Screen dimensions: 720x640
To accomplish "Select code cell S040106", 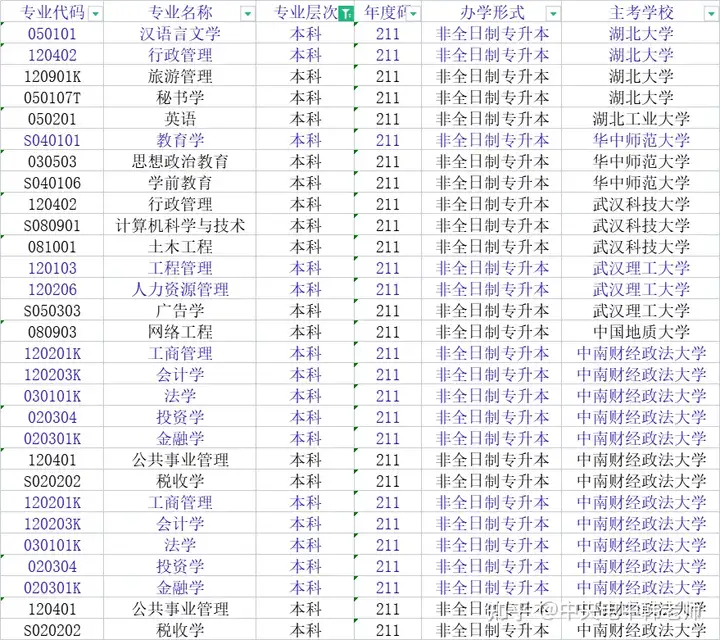I will tap(52, 183).
